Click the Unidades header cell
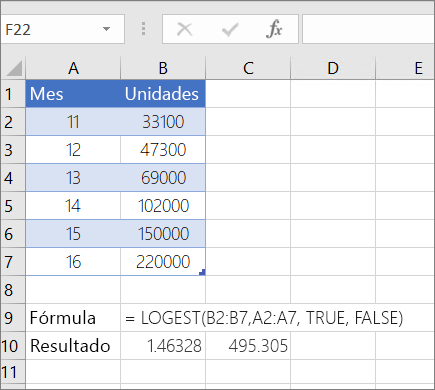 tap(163, 94)
